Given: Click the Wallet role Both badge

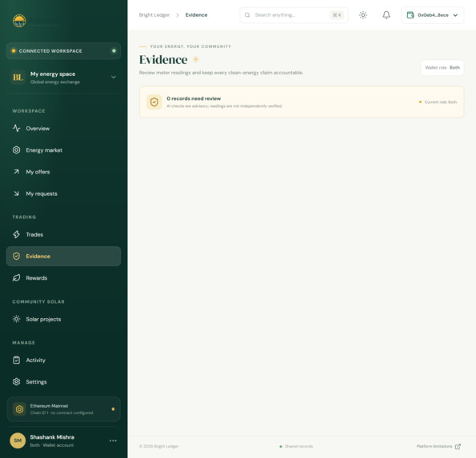Looking at the screenshot, I should pyautogui.click(x=442, y=68).
